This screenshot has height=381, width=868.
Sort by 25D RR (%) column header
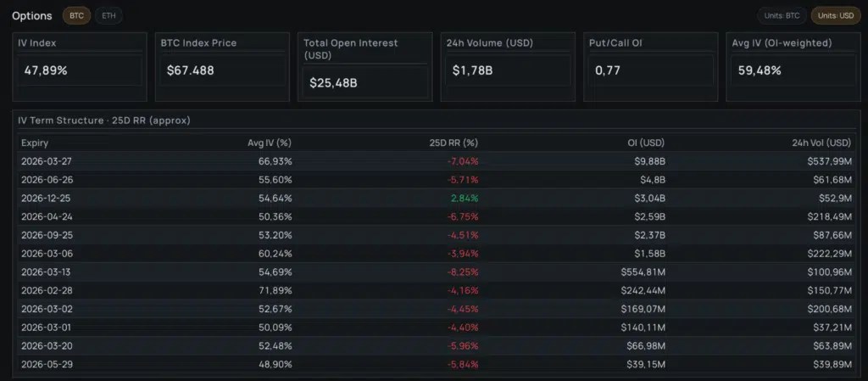(x=453, y=143)
